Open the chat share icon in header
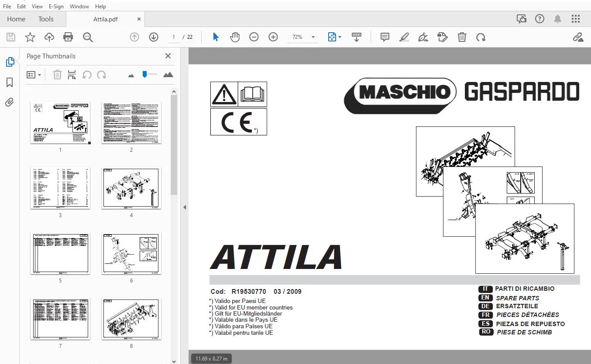The width and height of the screenshot is (591, 364). [522, 19]
